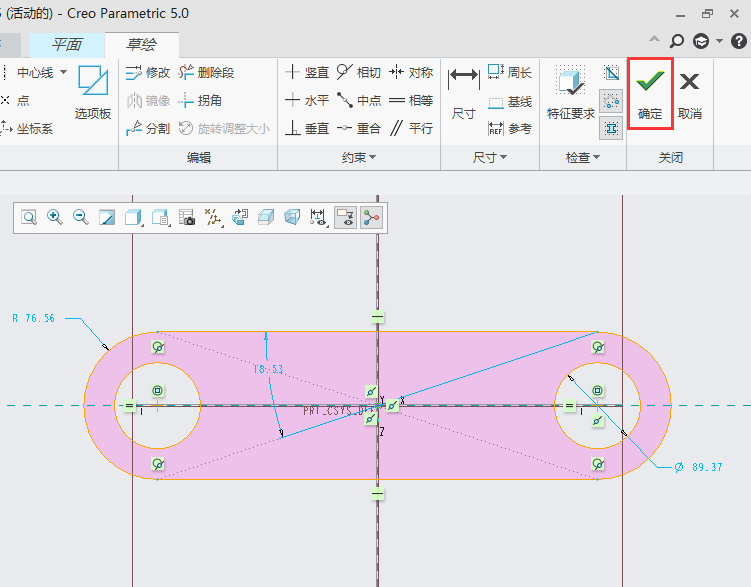Expand the 约束 group dropdown
Screen dimensions: 751x587
coord(358,157)
